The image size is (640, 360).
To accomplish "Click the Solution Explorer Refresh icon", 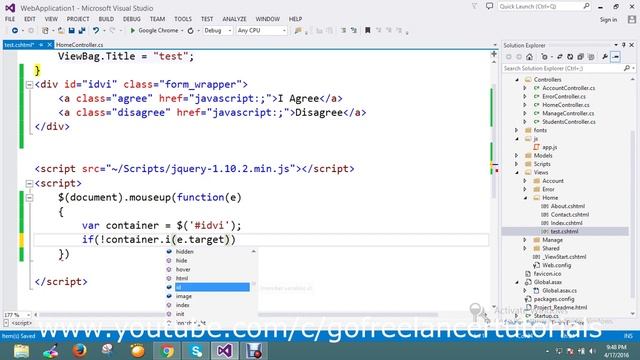I will 570,57.
